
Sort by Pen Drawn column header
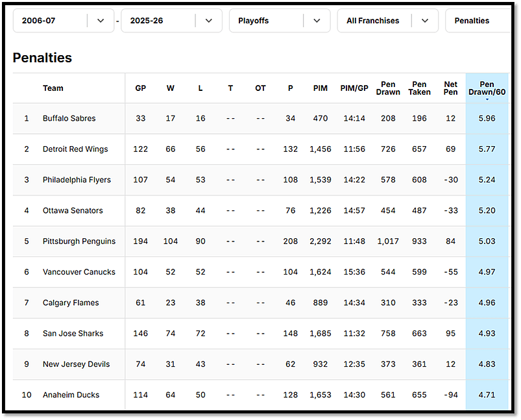tap(388, 88)
